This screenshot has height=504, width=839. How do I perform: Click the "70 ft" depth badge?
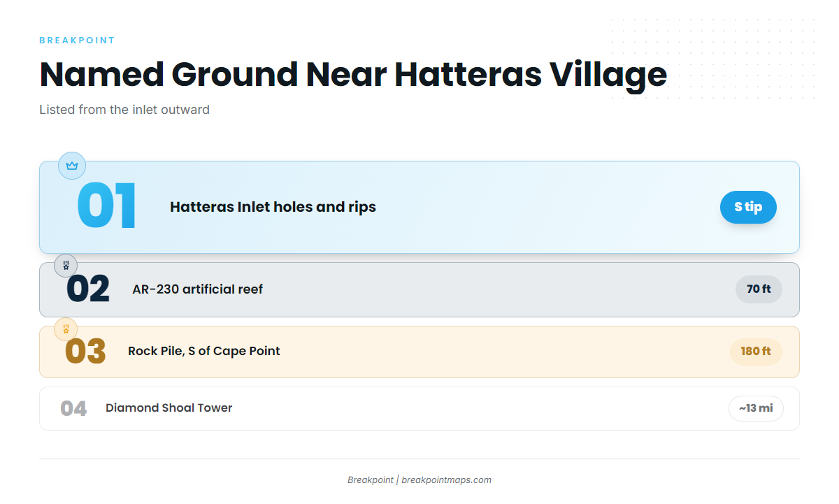(x=759, y=289)
